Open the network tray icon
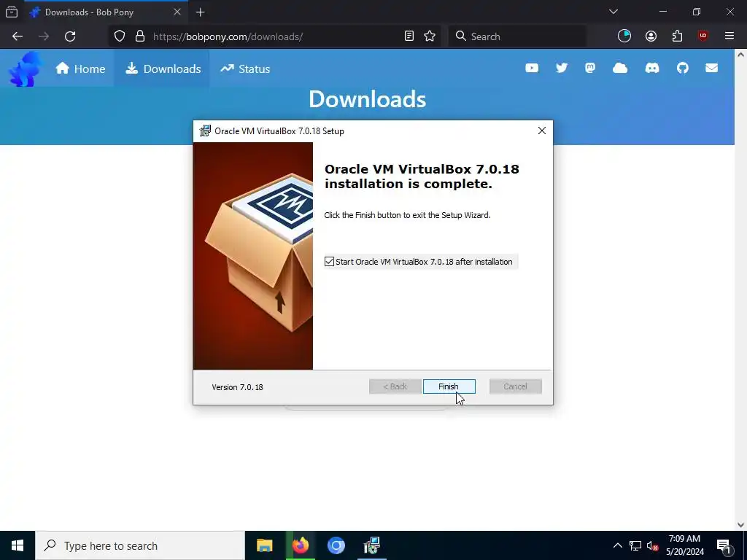 tap(635, 545)
